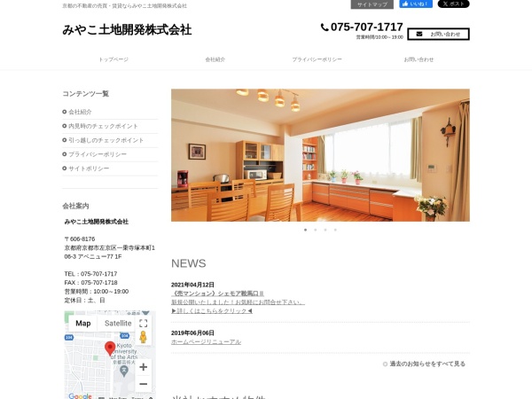Click the 2021年04月12日 news date
The height and width of the screenshot is (399, 532).
[192, 285]
